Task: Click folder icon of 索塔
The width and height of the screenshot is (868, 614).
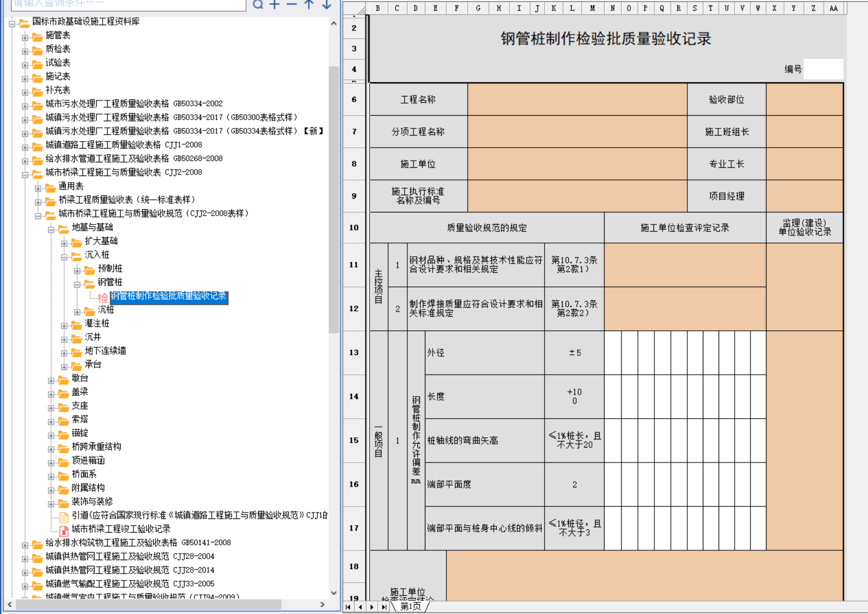Action: click(64, 421)
